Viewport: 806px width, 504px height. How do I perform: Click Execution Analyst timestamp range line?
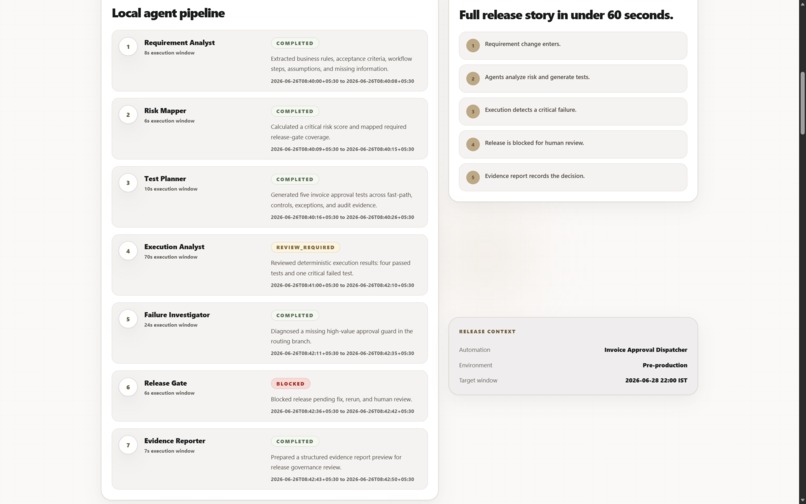[342, 285]
